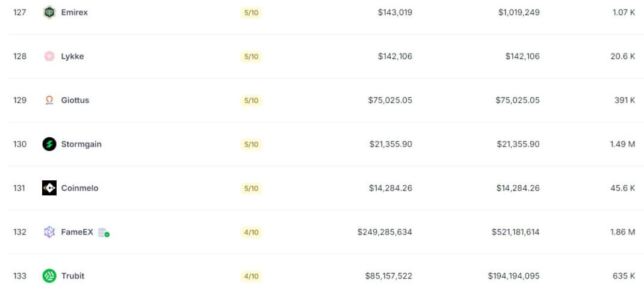The height and width of the screenshot is (285, 644).
Task: Open the Stormgain exchange link
Action: 81,144
